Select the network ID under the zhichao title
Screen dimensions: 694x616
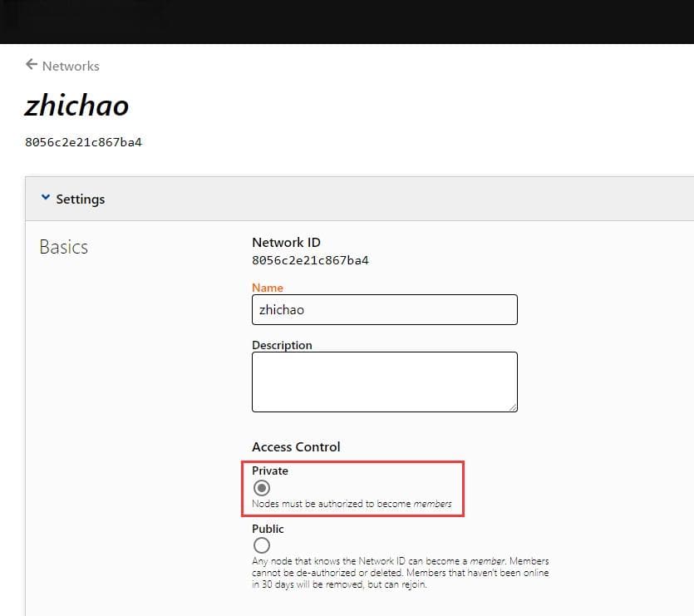83,142
